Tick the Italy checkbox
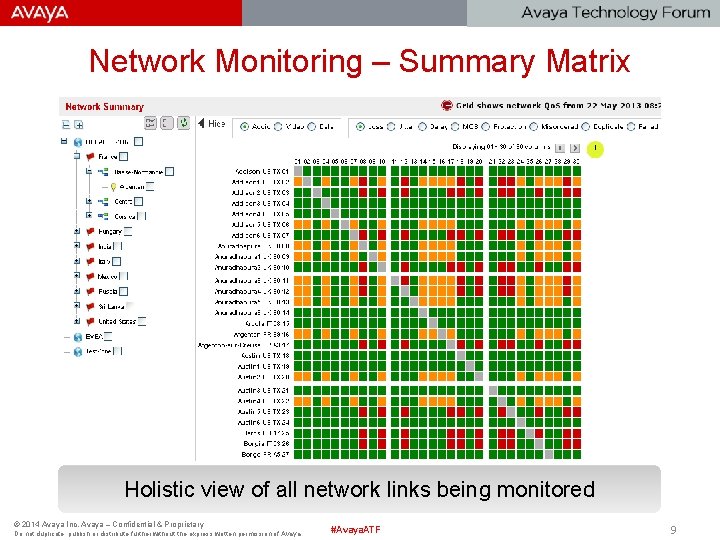Screen dimensions: 720x540 [x=117, y=262]
